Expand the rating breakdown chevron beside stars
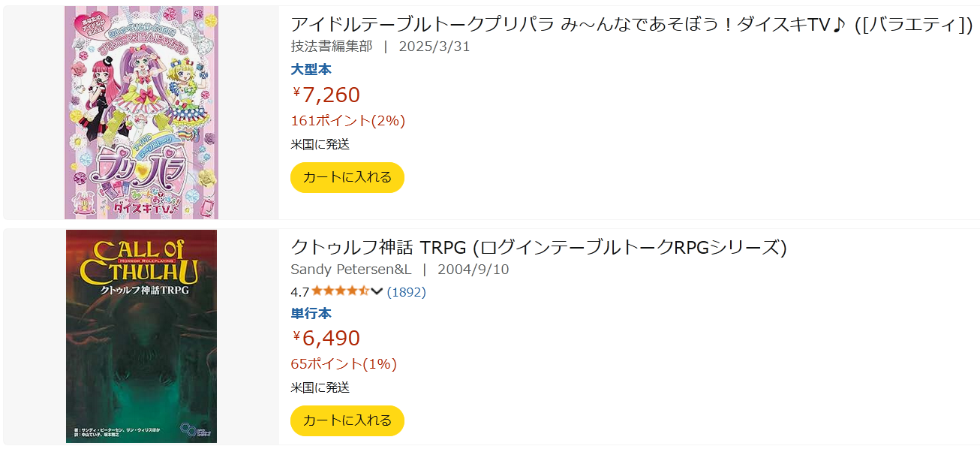 [x=377, y=291]
